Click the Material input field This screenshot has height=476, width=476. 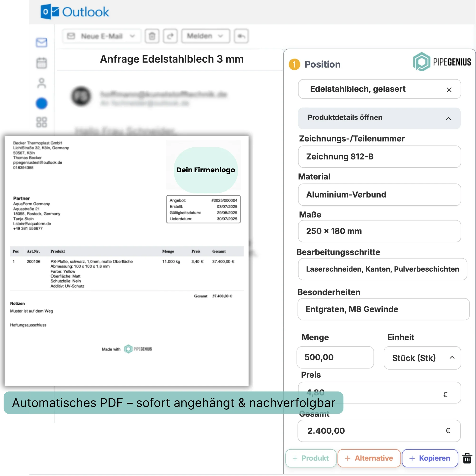379,195
